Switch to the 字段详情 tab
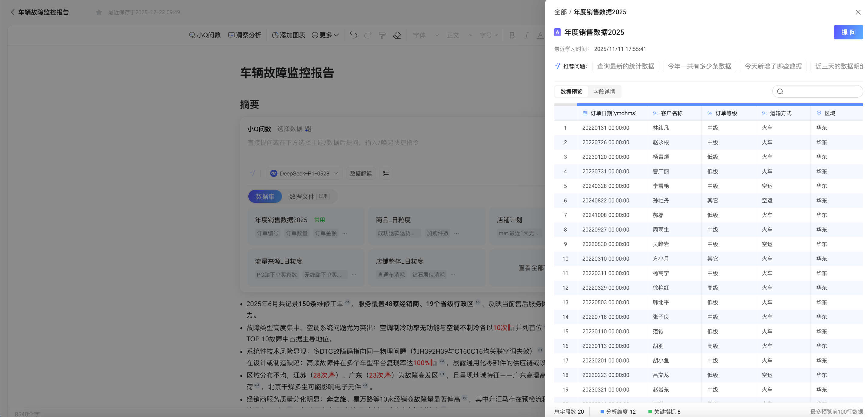The image size is (868, 417). [604, 92]
